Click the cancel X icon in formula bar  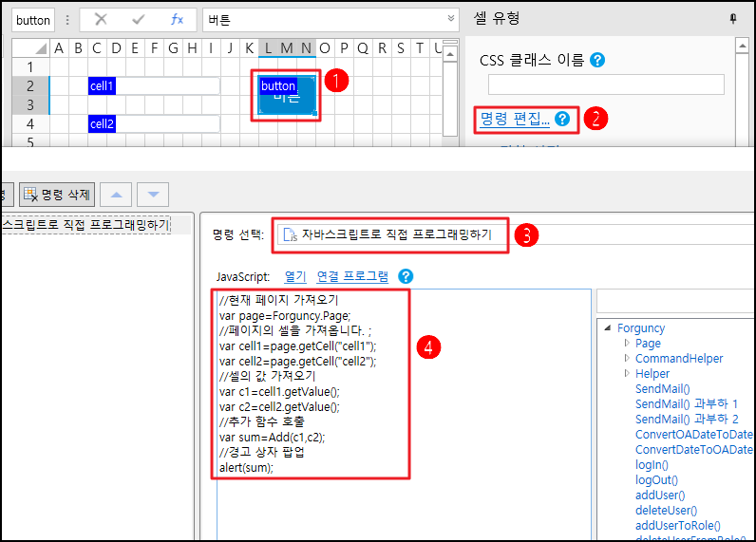coord(101,19)
